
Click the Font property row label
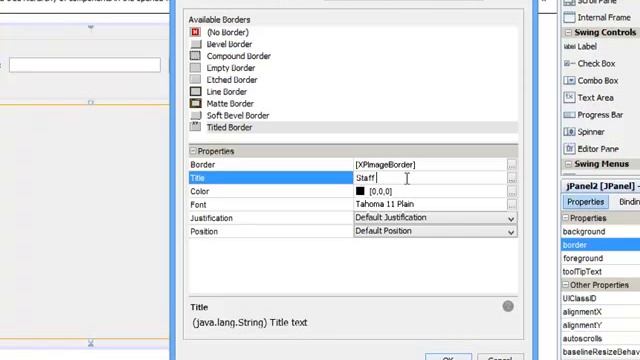coord(271,204)
